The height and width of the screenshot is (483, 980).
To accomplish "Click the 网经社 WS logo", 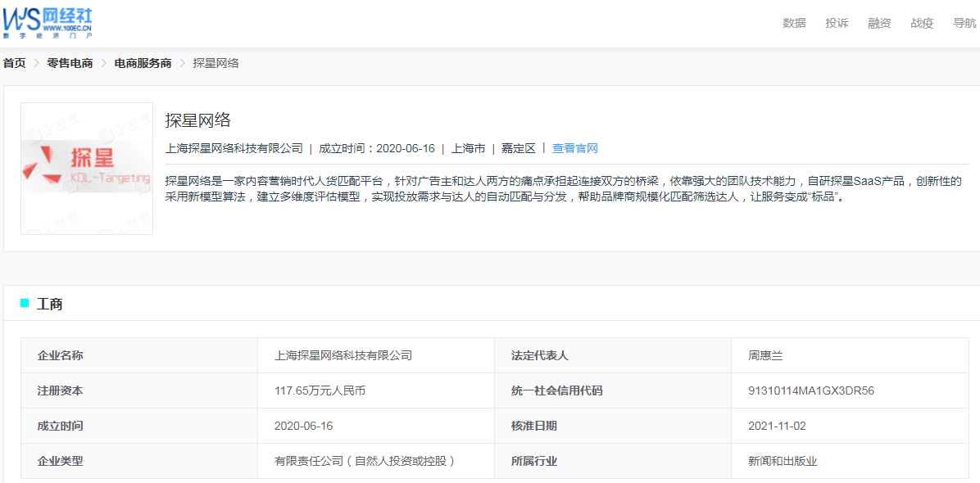I will 47,21.
